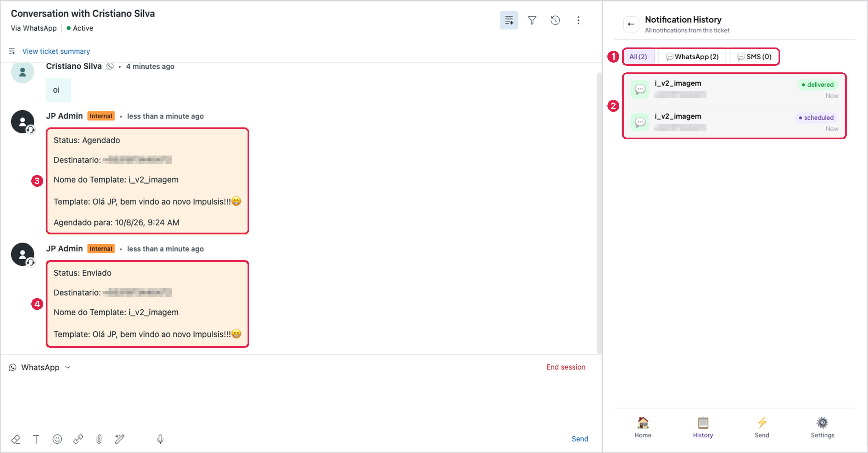Open the conversation history clock icon
The height and width of the screenshot is (453, 868).
click(555, 20)
